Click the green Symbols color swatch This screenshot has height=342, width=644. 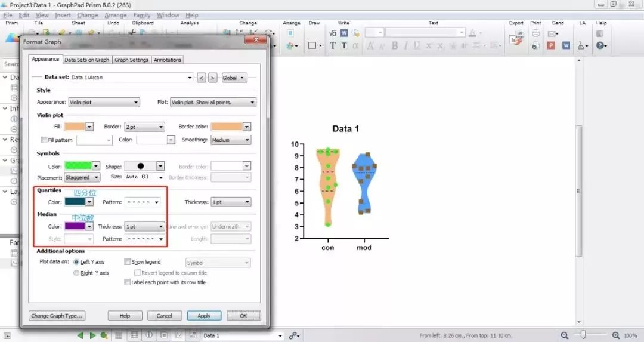(78, 166)
